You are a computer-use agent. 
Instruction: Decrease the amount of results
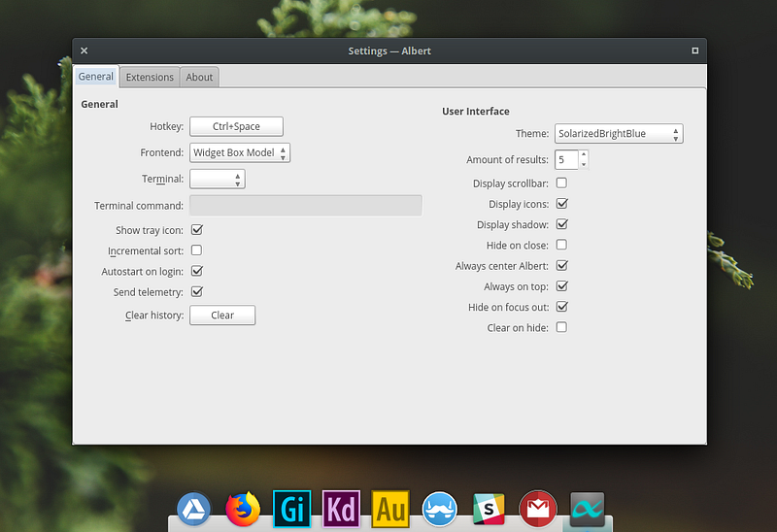click(584, 164)
